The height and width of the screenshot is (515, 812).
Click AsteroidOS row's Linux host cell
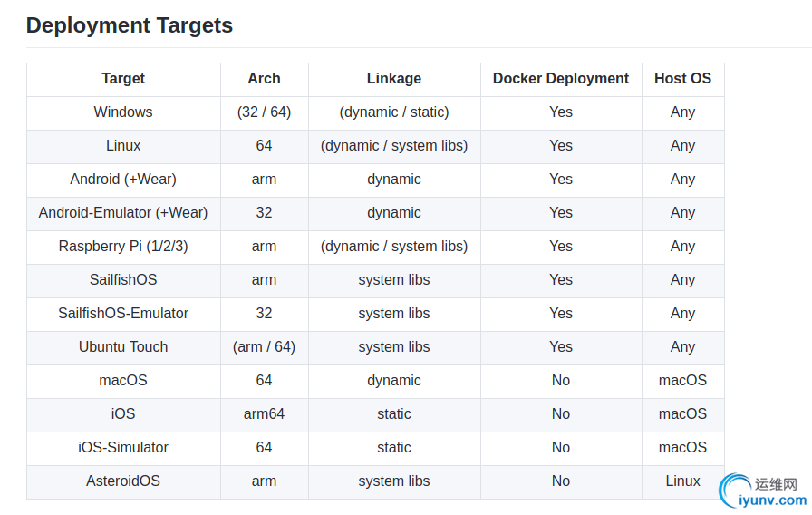(x=682, y=481)
